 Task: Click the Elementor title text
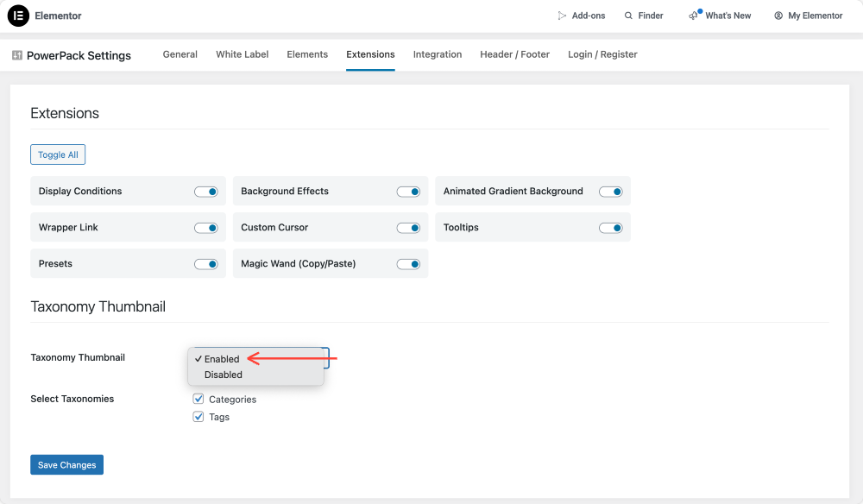(x=58, y=16)
